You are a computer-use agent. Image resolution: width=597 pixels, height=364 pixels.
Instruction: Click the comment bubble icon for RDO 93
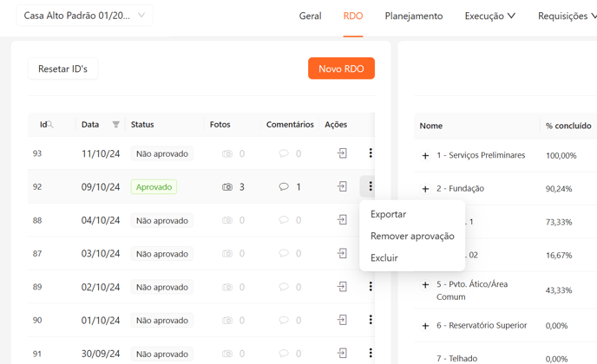click(284, 153)
